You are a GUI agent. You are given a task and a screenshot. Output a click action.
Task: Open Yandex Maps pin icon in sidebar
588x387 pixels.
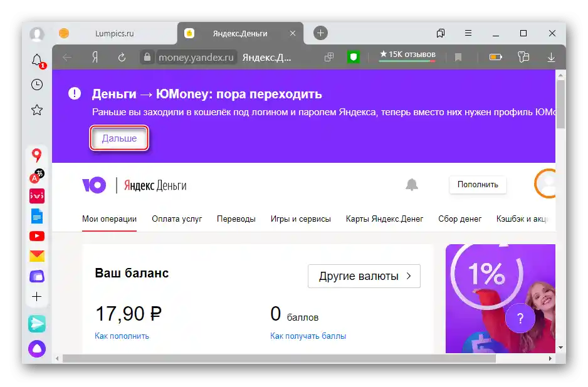[36, 155]
